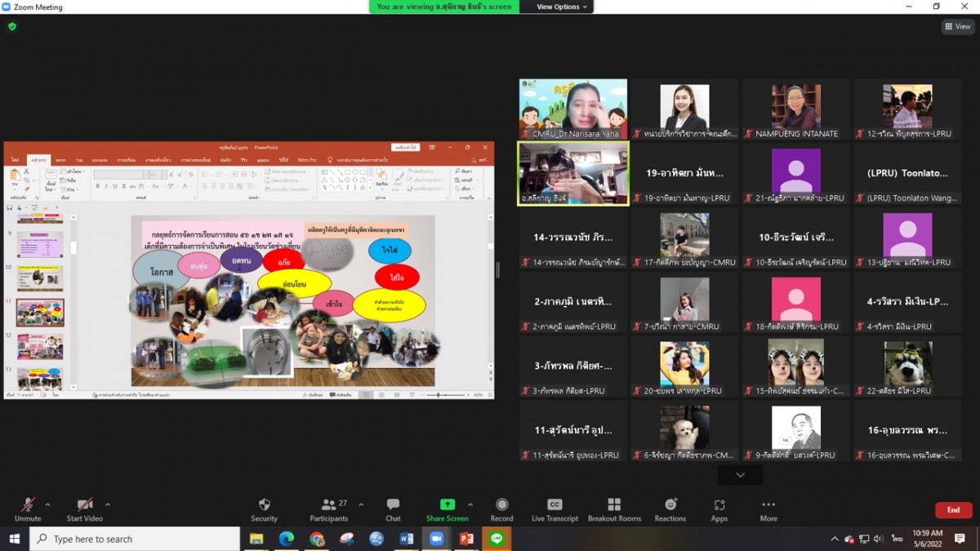Expand the View Options dropdown
This screenshot has width=980, height=551.
click(x=561, y=7)
